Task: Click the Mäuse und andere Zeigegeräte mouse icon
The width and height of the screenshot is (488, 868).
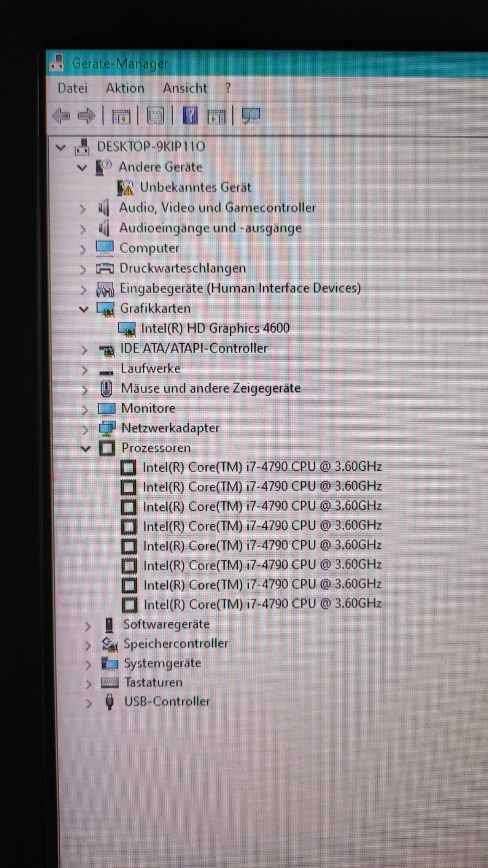Action: pyautogui.click(x=106, y=388)
